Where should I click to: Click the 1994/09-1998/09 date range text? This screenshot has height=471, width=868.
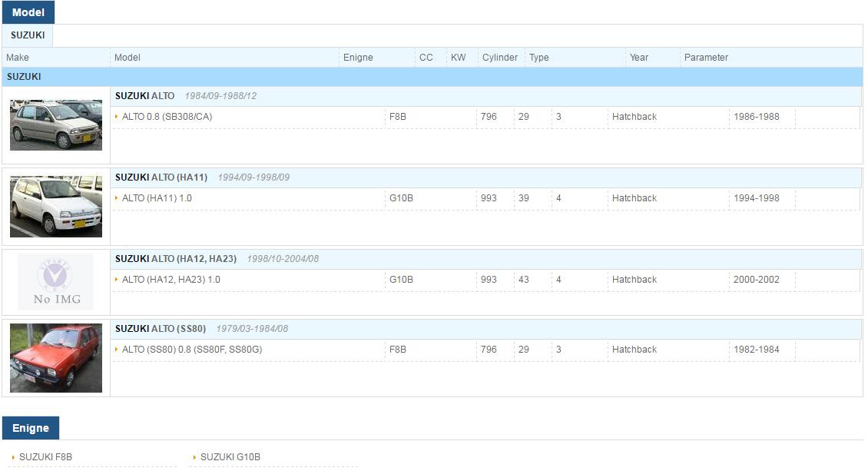253,177
